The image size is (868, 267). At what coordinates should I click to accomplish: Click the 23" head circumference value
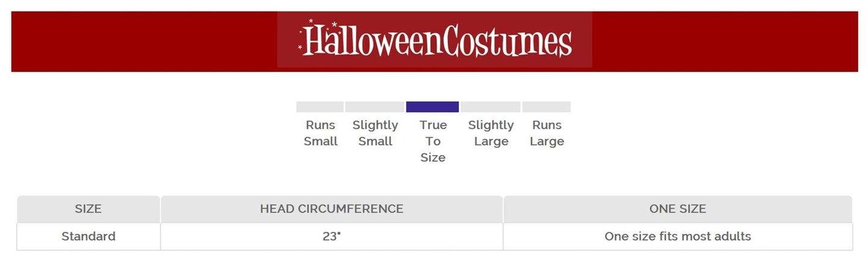332,236
